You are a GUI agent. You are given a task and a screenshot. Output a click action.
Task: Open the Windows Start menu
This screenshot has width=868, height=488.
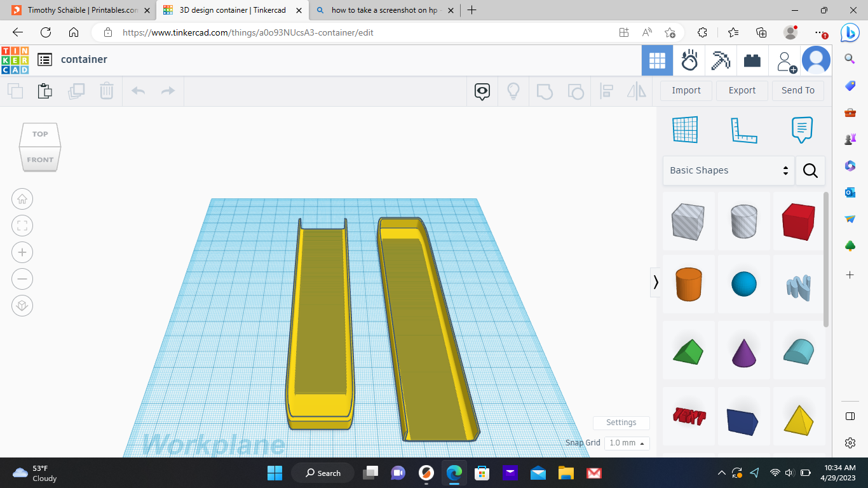(x=275, y=473)
